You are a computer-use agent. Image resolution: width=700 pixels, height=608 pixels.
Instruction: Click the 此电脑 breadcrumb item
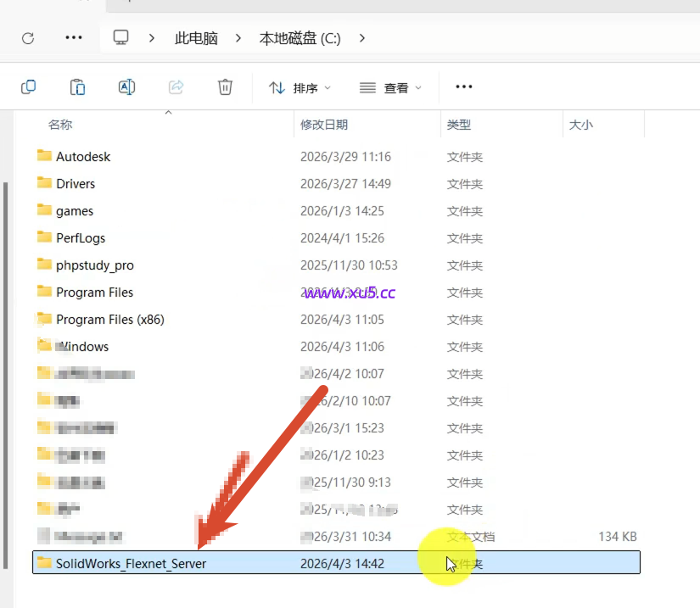click(195, 37)
